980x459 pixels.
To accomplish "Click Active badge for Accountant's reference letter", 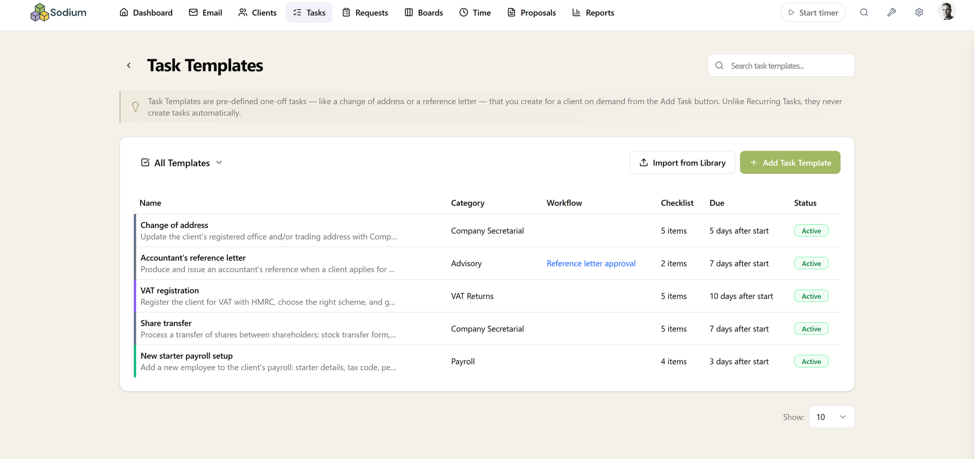I will pyautogui.click(x=811, y=263).
